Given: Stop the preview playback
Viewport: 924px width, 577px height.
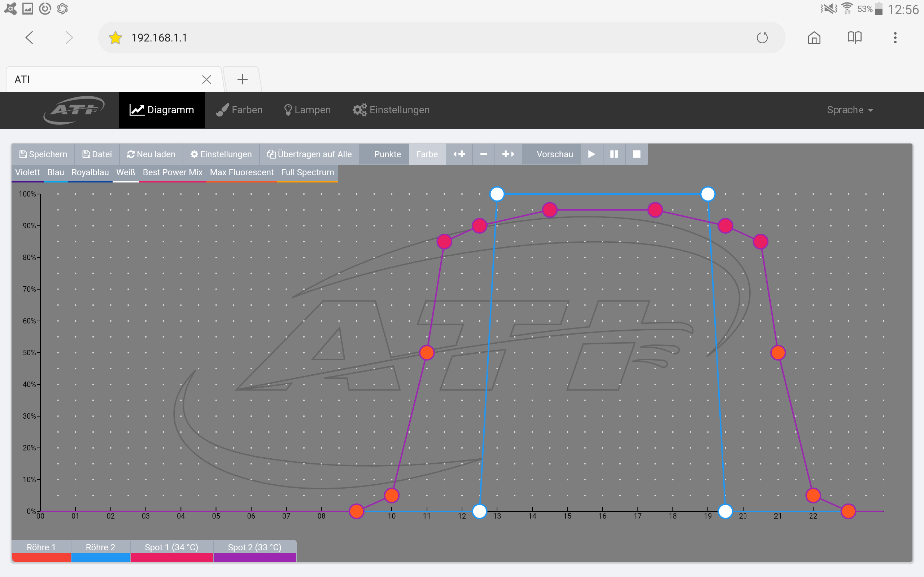Looking at the screenshot, I should tap(636, 154).
